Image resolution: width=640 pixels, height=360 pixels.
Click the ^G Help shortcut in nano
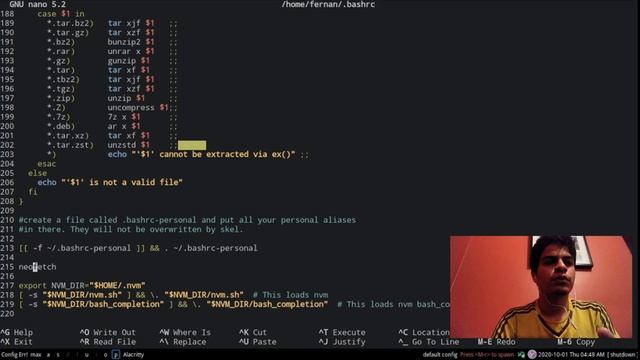[x=16, y=332]
